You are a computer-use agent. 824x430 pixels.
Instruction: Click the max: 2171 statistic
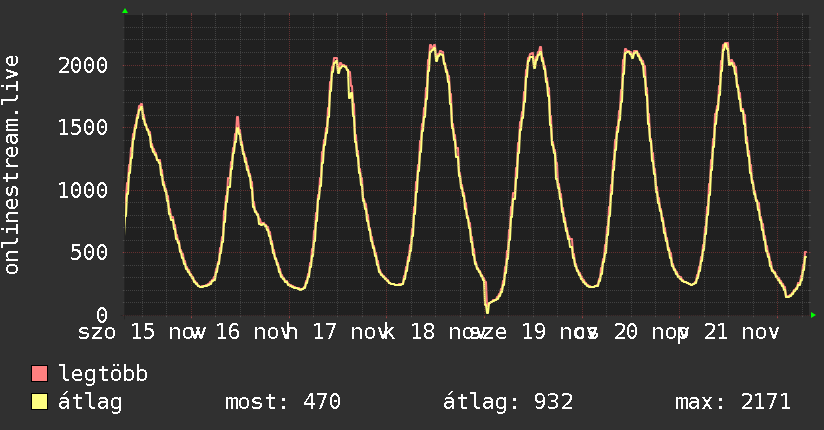733,402
